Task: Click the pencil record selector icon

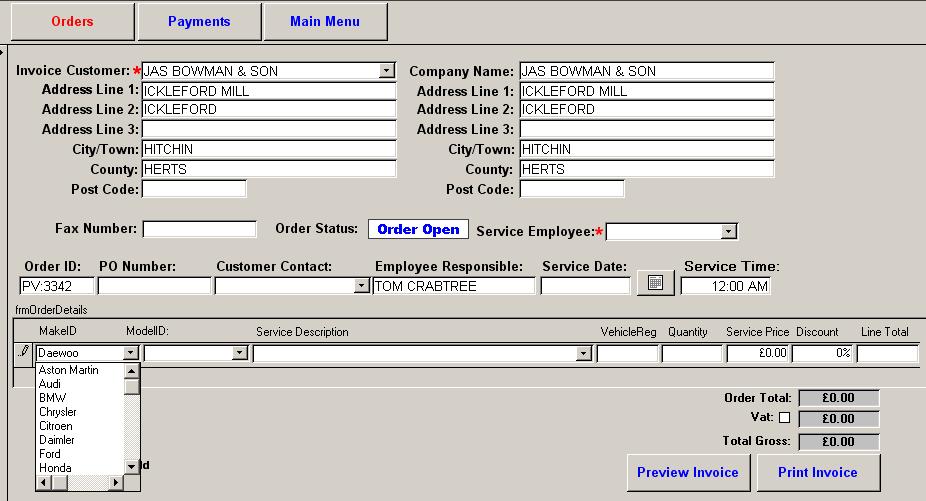Action: (24, 352)
